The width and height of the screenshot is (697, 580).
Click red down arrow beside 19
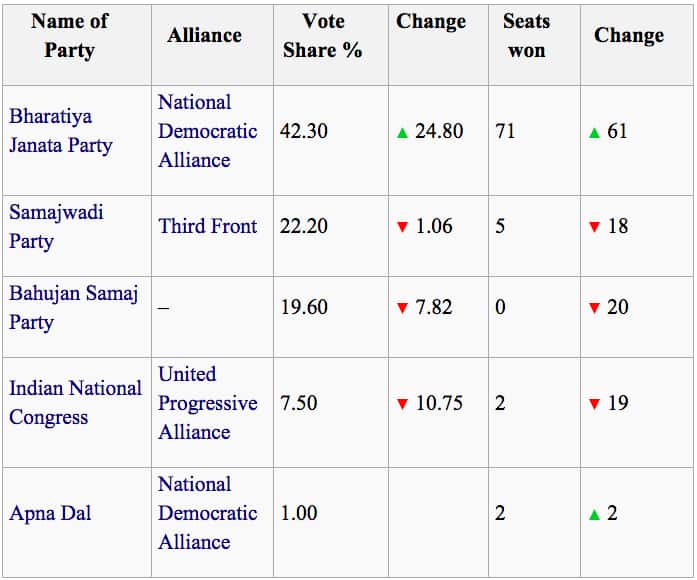point(594,404)
